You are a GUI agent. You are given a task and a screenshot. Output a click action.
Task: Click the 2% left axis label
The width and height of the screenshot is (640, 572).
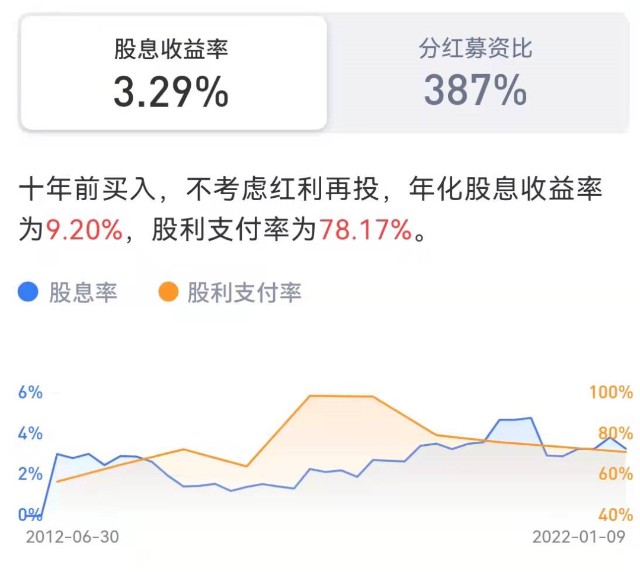(30, 474)
